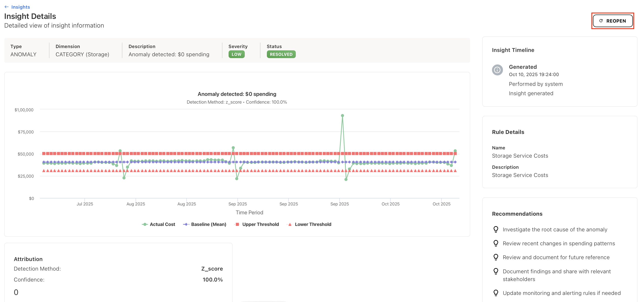Screen dimensions: 644x302
Task: Open the Insights breadcrumb link
Action: 21,7
